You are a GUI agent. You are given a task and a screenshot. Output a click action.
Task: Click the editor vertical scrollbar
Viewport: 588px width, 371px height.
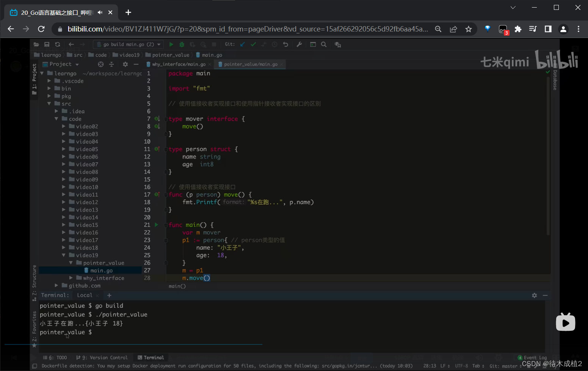tap(548, 156)
